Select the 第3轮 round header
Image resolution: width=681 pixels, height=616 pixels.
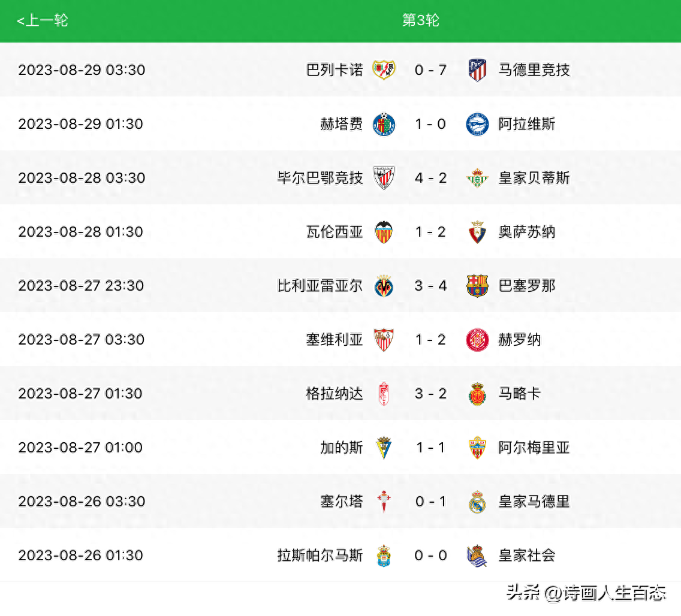tap(420, 20)
